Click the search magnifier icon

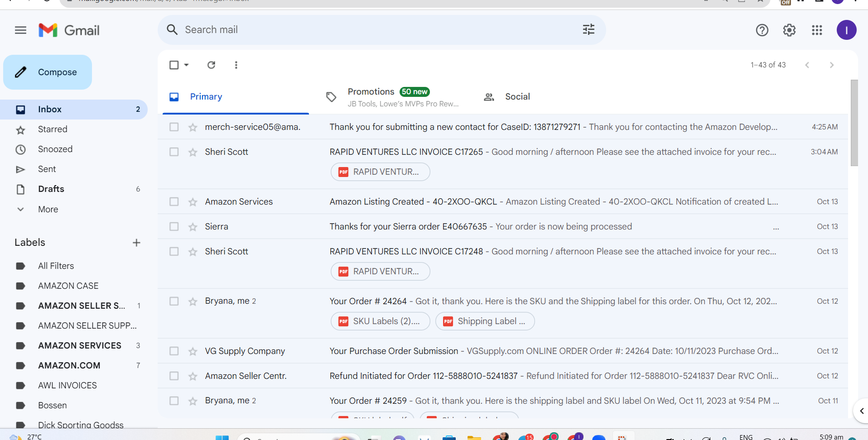(172, 30)
